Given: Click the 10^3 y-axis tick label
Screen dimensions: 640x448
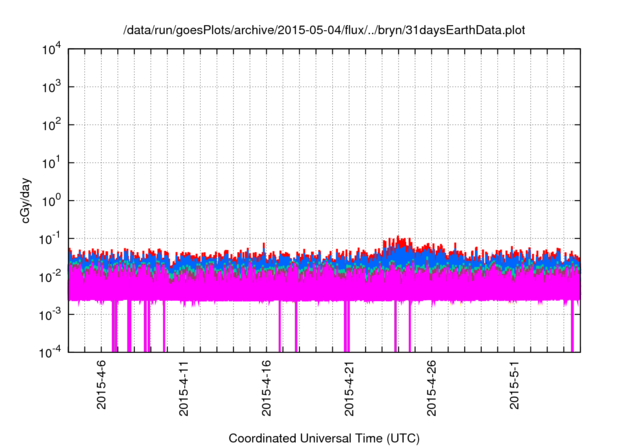Looking at the screenshot, I should click(52, 87).
